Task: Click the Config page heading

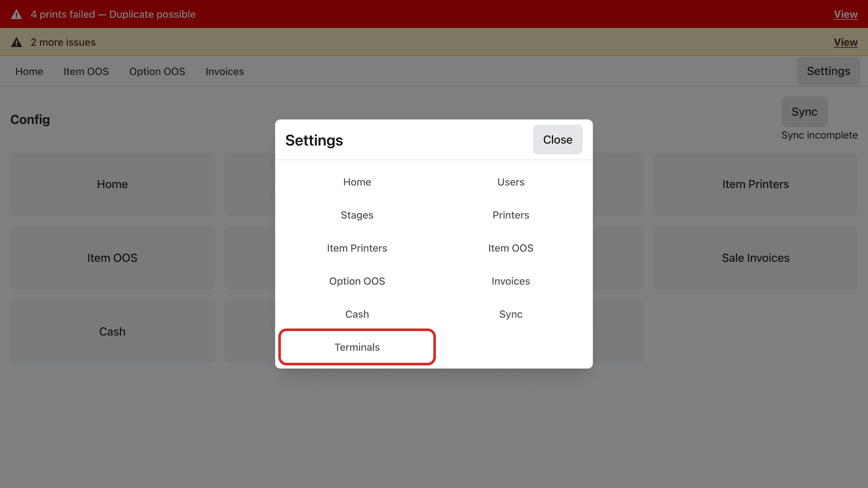Action: point(30,120)
